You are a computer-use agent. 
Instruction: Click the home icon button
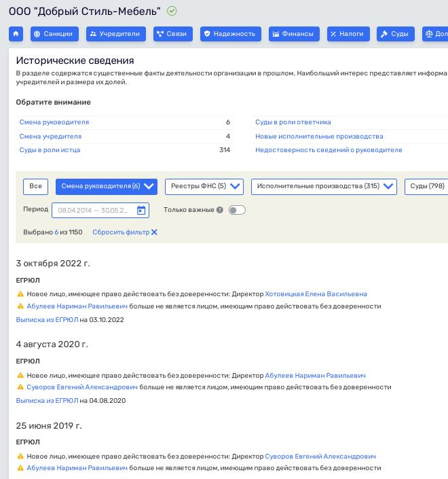point(16,33)
